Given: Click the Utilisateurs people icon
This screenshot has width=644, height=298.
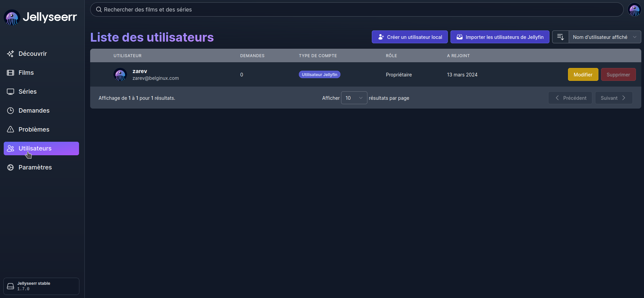Looking at the screenshot, I should point(10,148).
